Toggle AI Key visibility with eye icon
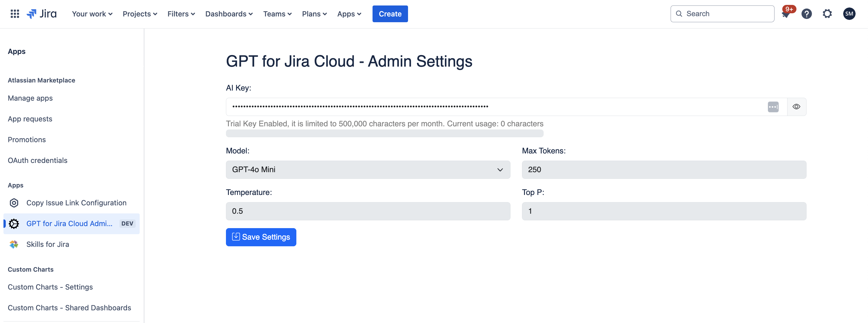The image size is (868, 323). point(796,107)
